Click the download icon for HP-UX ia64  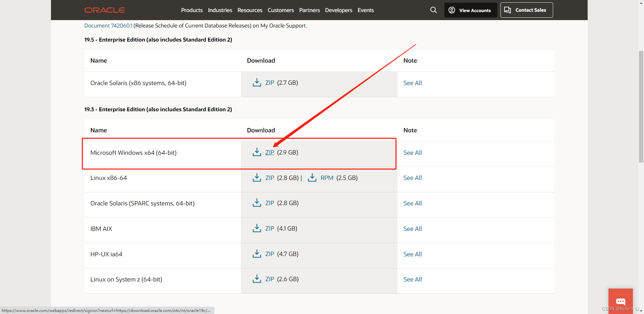pos(257,254)
